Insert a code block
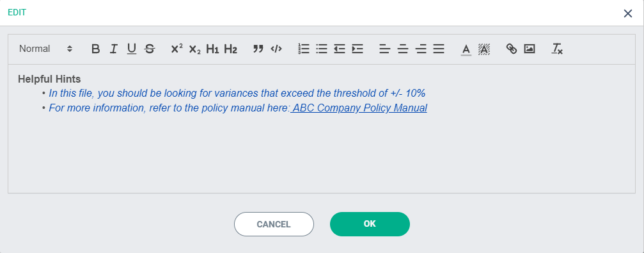The width and height of the screenshot is (644, 253). [x=276, y=49]
